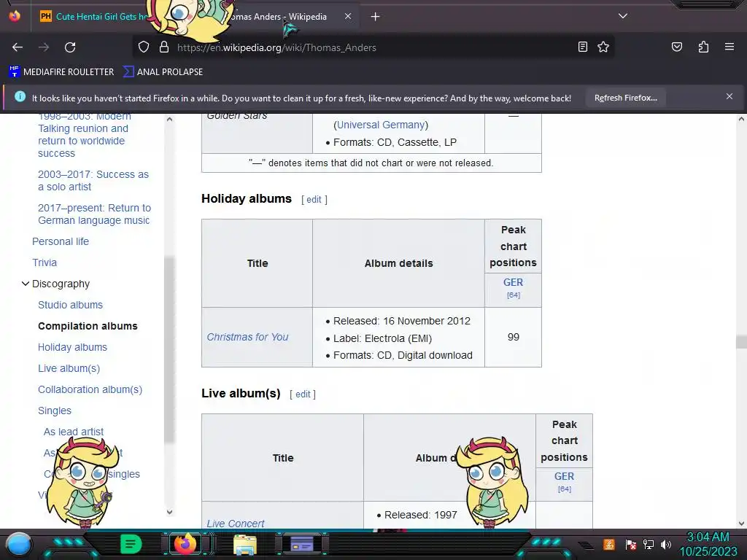747x560 pixels.
Task: Open the extensions puzzle icon
Action: pos(703,47)
